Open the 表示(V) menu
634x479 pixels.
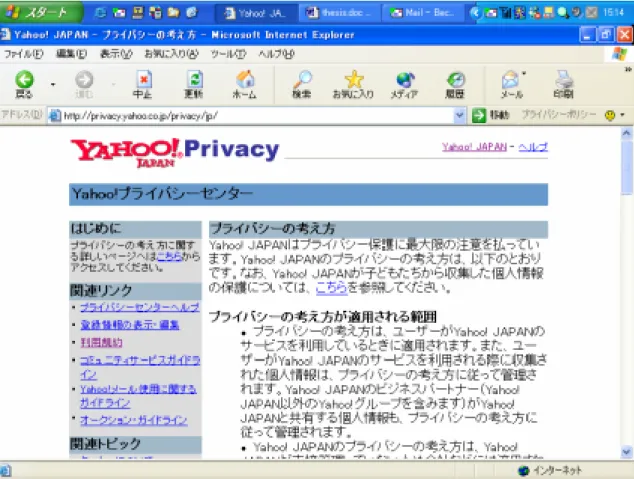(116, 54)
